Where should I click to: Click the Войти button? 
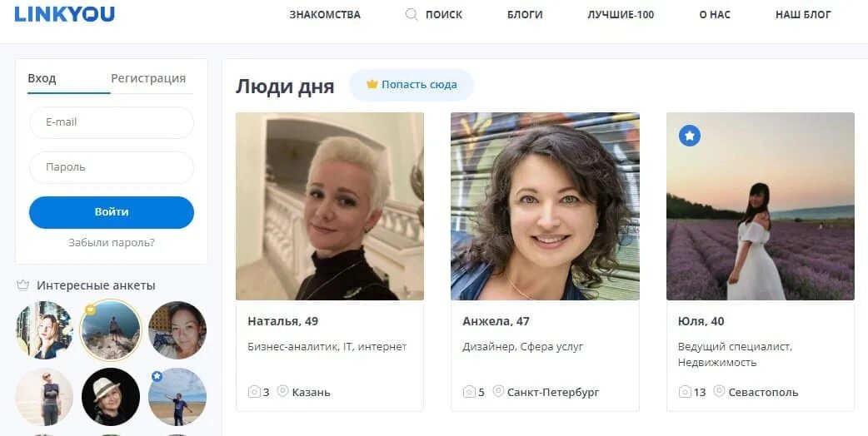[112, 212]
